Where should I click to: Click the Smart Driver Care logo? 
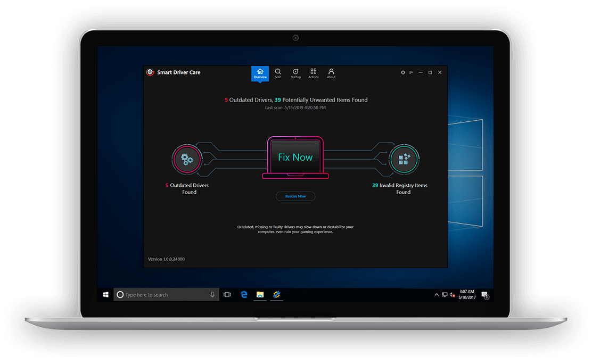pyautogui.click(x=150, y=72)
